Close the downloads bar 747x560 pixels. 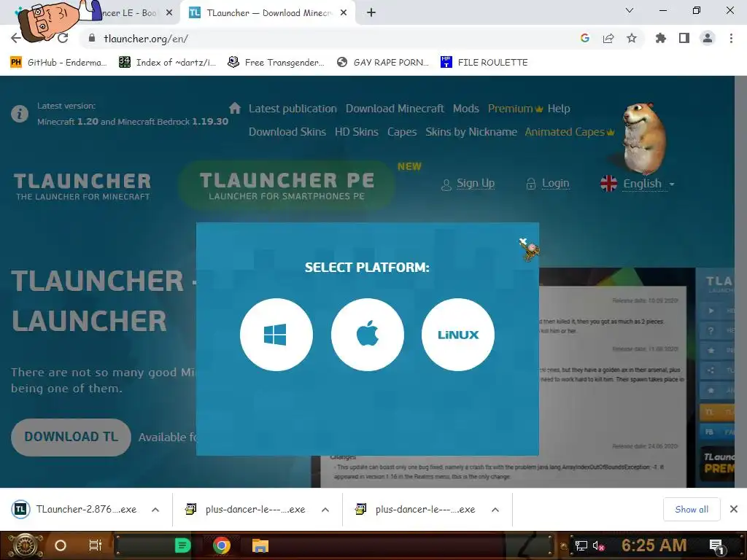734,510
